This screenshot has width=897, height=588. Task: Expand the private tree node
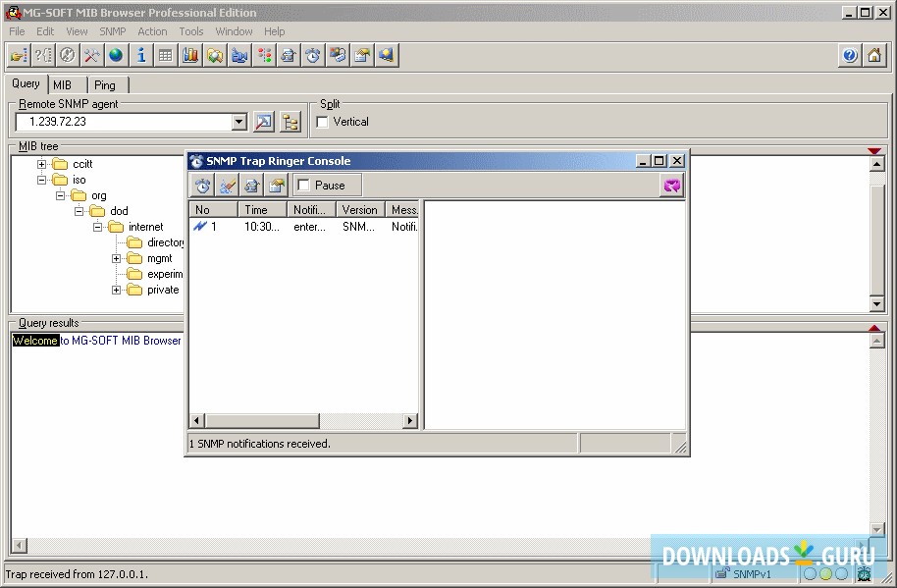click(116, 290)
